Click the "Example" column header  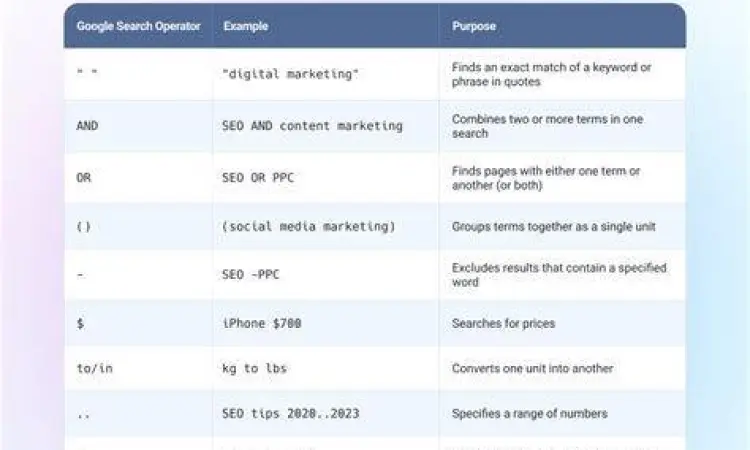pos(243,26)
